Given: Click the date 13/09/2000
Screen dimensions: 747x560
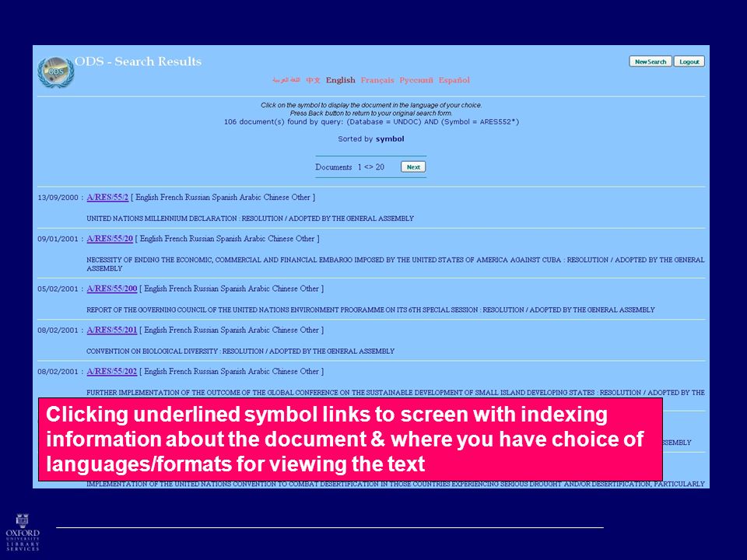Looking at the screenshot, I should pos(58,198).
